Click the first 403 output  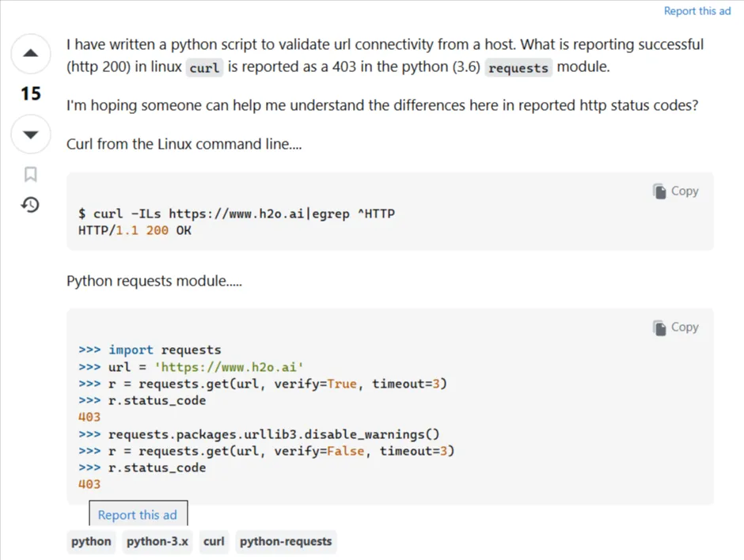click(89, 418)
